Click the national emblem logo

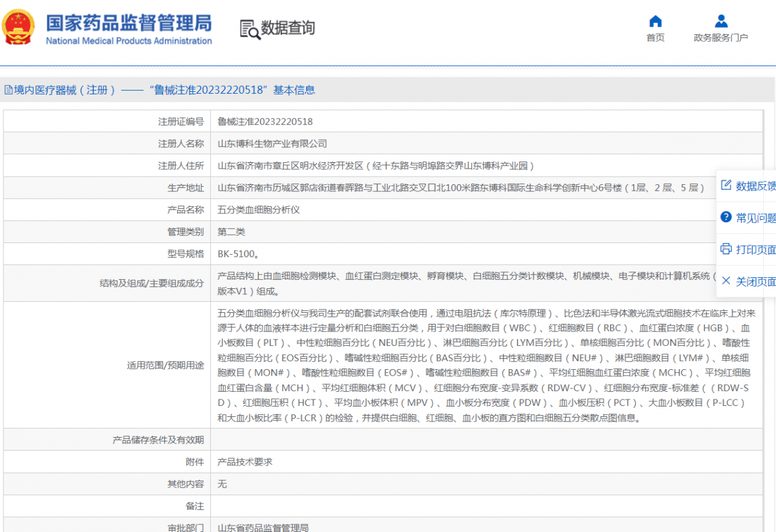tap(19, 28)
